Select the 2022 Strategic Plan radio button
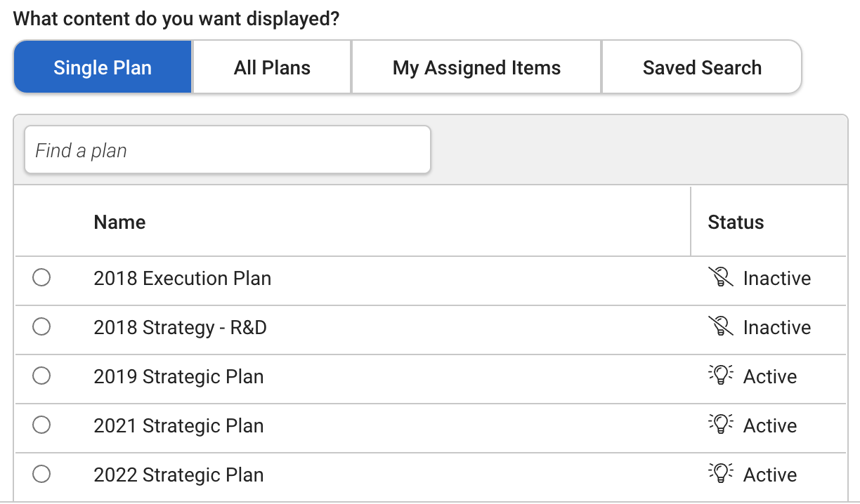 click(41, 475)
